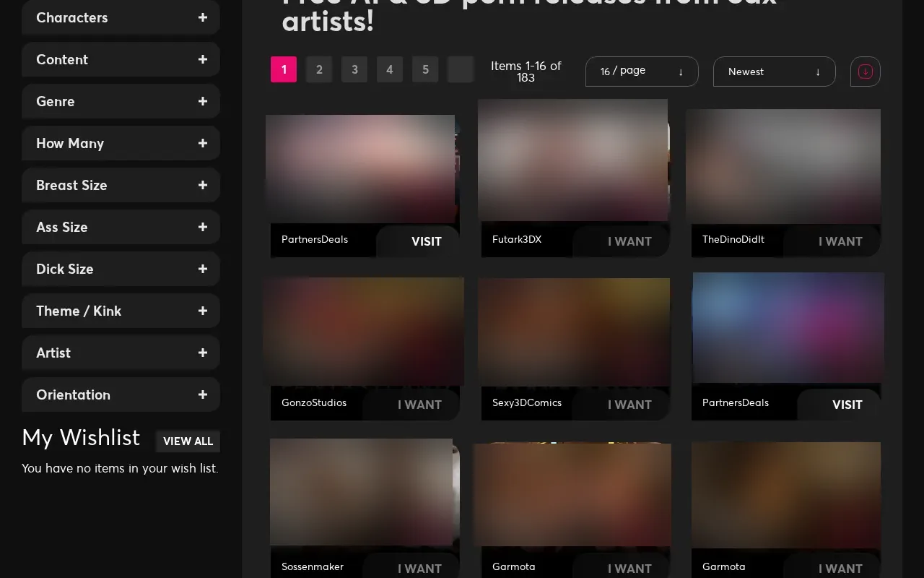Screen dimensions: 924x578
Task: Click the My Wishlist heading
Action: [x=81, y=438]
